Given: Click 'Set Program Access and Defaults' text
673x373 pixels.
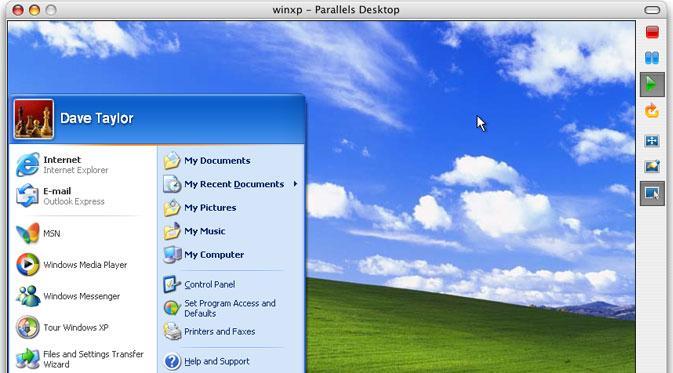Looking at the screenshot, I should point(230,308).
